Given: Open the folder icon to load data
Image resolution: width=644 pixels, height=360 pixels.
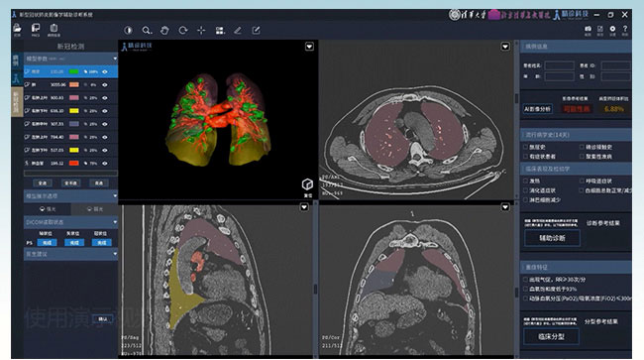Looking at the screenshot, I should click(17, 28).
